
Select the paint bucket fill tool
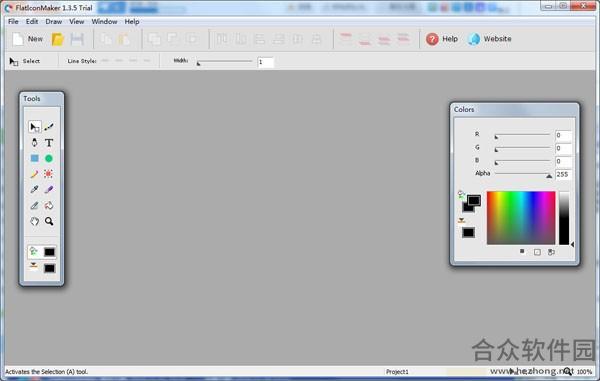(49, 205)
